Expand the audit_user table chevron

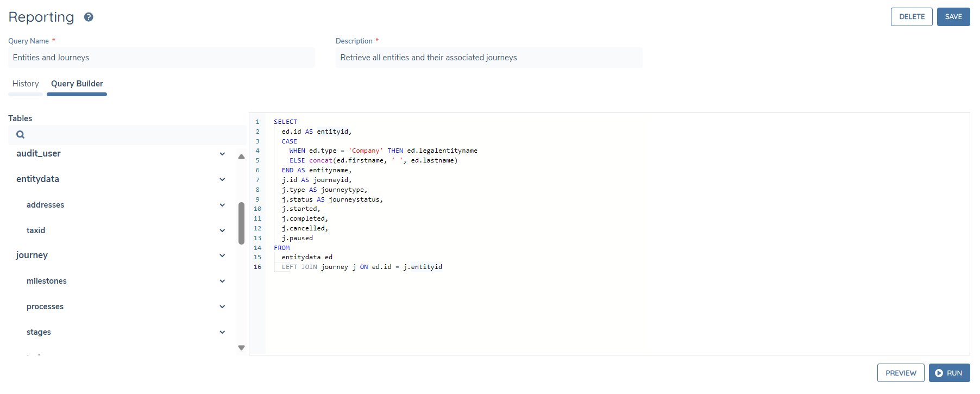point(222,154)
